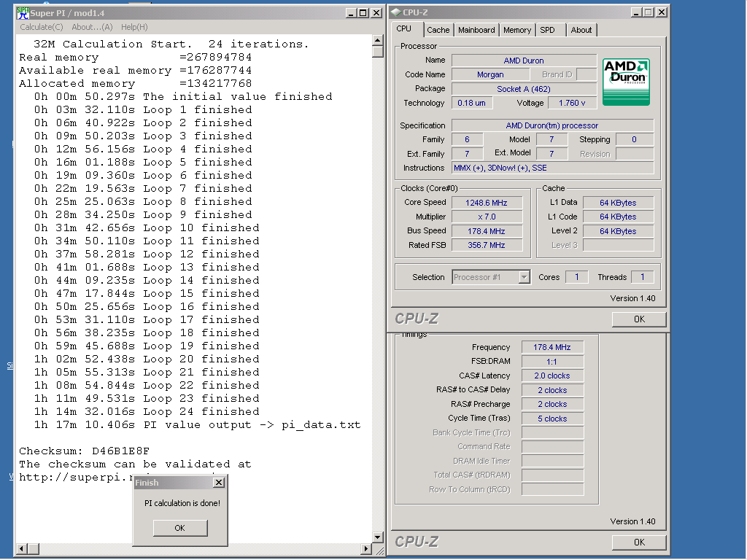
Task: Open the Calculate(C) menu in Super PI
Action: coord(42,27)
